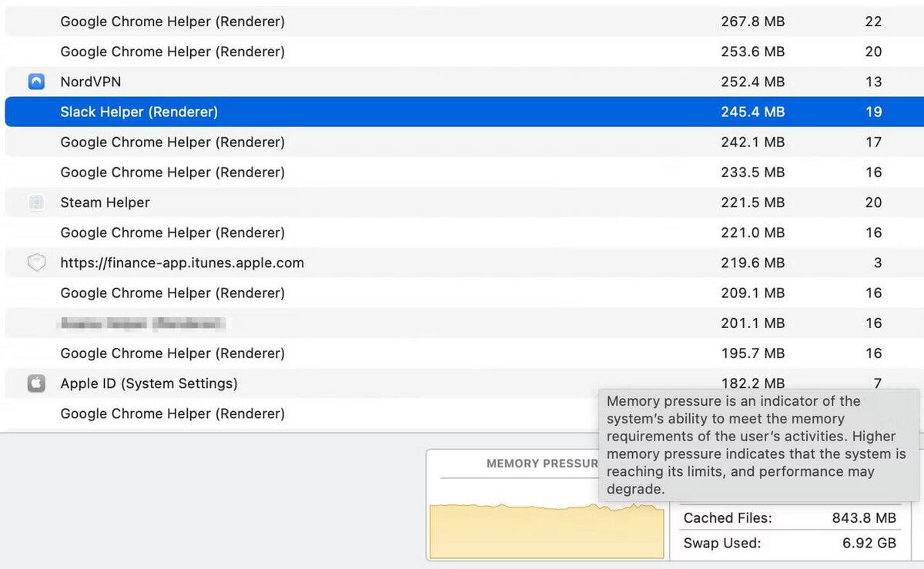This screenshot has width=924, height=569.
Task: Select the Chrome Helper name in the 267.8 MB row
Action: point(172,22)
